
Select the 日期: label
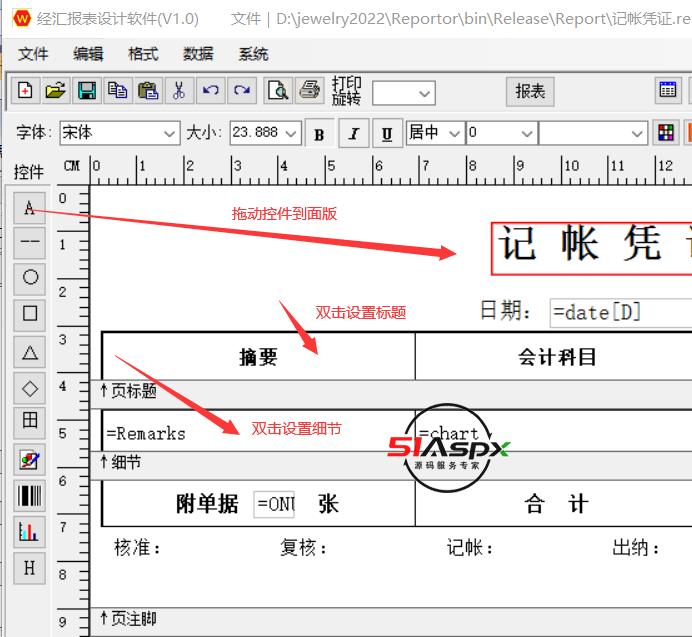pos(505,310)
